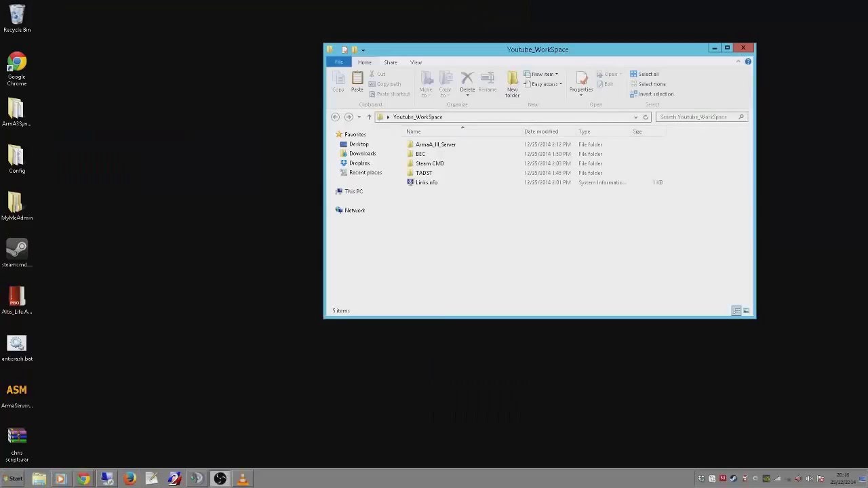Click the Start button
Viewport: 868px width, 488px height.
click(x=12, y=479)
